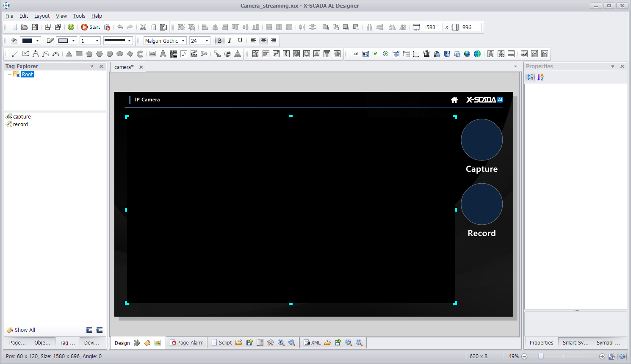This screenshot has width=631, height=364.
Task: Select the Rectangle shape tool
Action: (79, 54)
